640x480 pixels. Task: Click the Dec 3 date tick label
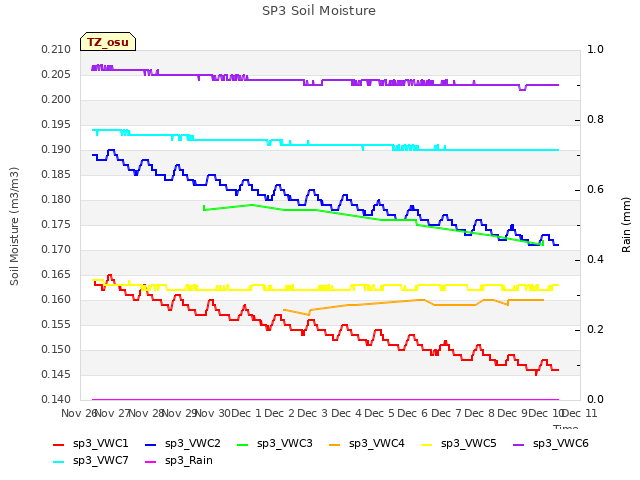point(313,413)
